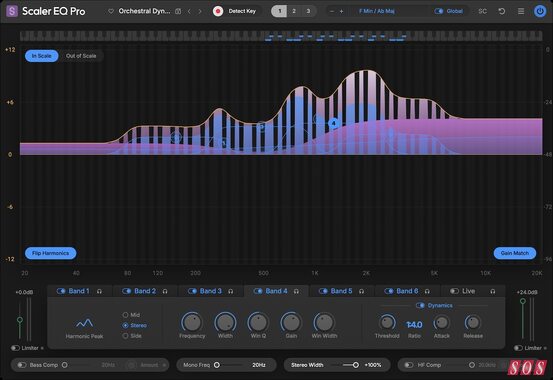The image size is (553, 380).
Task: Switch to snapshot slot 3
Action: point(308,11)
